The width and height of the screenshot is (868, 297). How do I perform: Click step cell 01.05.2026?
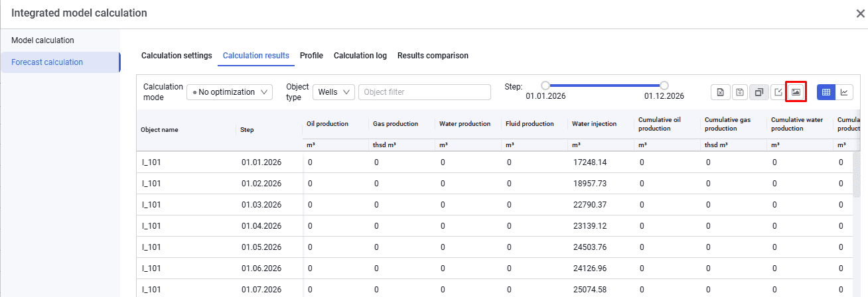point(261,247)
